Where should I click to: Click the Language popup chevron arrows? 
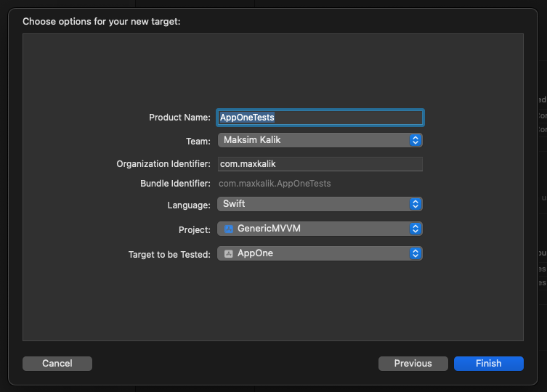(x=415, y=204)
